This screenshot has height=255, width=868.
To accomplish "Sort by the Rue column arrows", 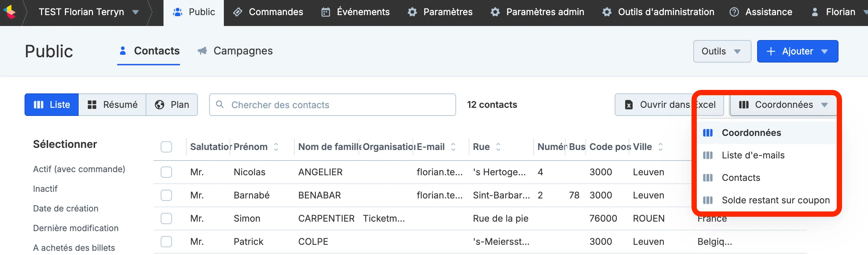I will pos(498,147).
